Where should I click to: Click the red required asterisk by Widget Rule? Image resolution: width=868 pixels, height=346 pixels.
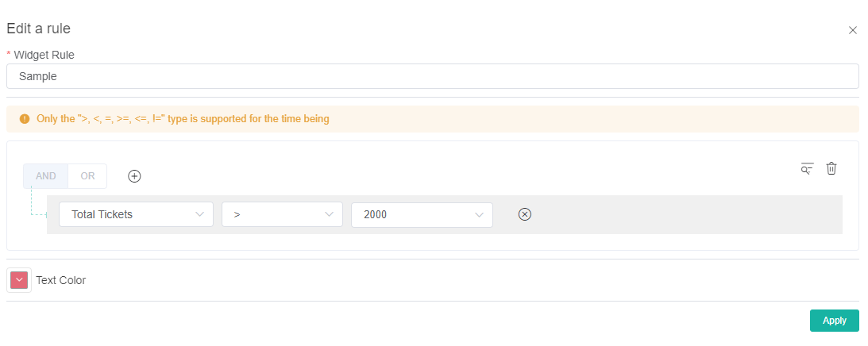point(9,55)
